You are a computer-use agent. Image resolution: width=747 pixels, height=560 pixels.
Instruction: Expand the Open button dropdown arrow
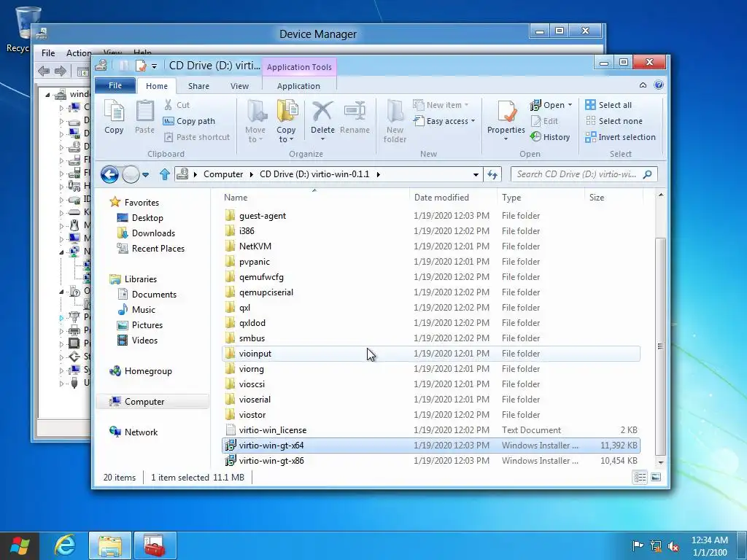click(x=570, y=105)
